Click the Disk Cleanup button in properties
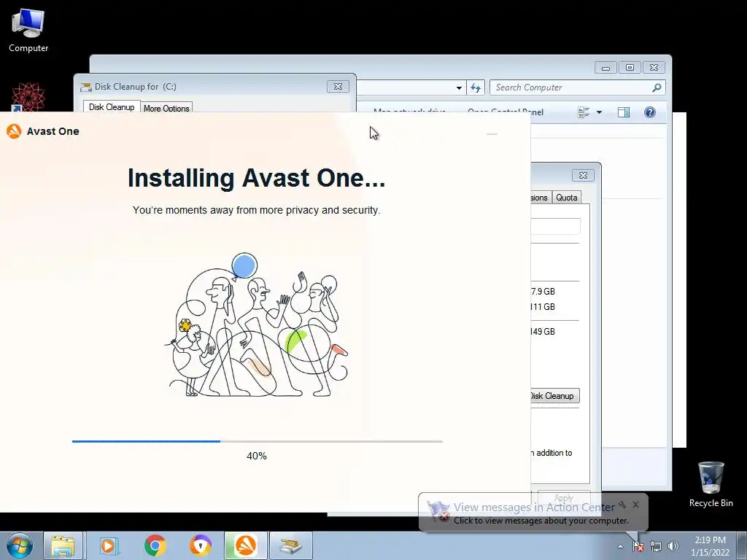The height and width of the screenshot is (560, 747). coord(555,396)
